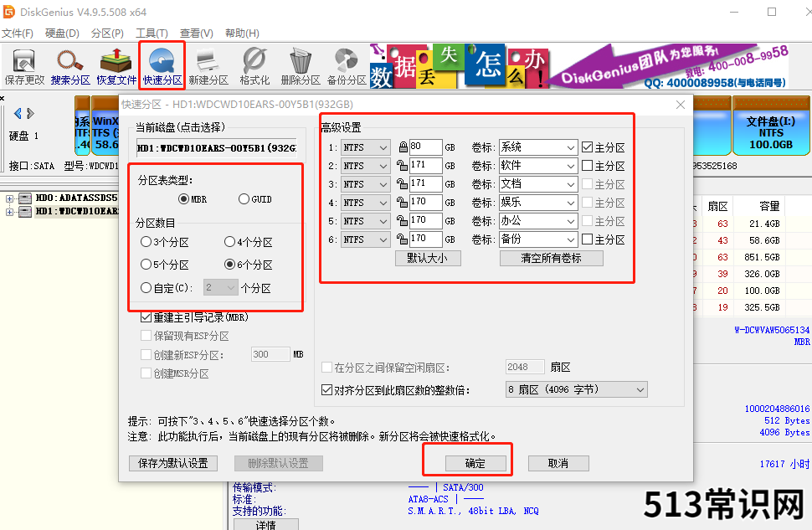Open the 备份分区 toolbar icon
This screenshot has height=530, width=812.
[347, 67]
